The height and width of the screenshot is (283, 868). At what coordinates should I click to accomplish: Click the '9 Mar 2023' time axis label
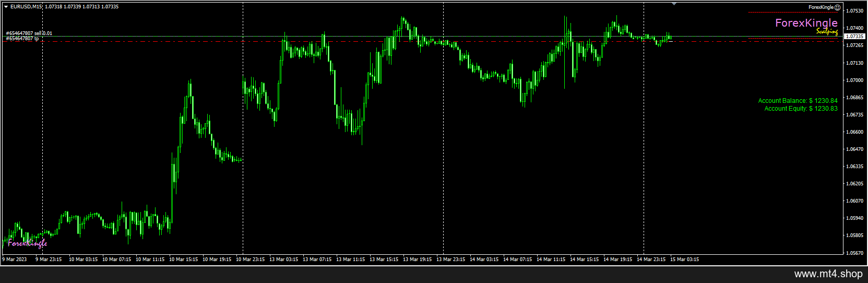point(15,260)
